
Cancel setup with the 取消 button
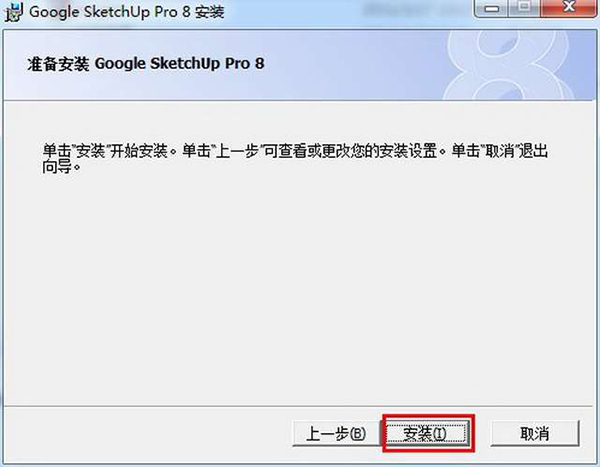click(535, 434)
